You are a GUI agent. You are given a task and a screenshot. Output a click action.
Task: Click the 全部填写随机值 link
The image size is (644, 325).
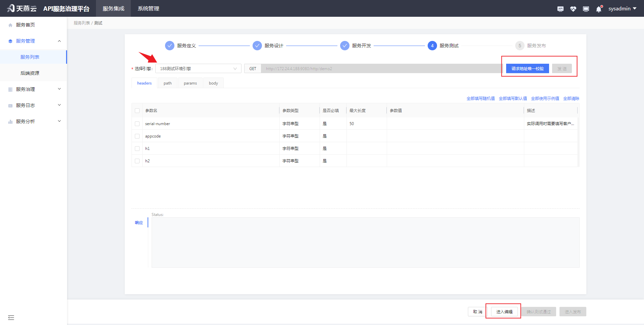[480, 99]
